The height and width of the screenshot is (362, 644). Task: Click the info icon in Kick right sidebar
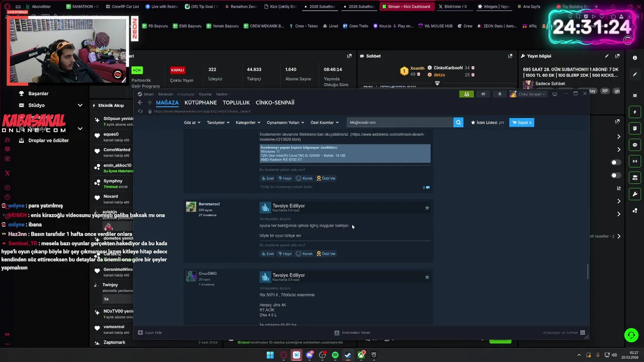coord(635,58)
